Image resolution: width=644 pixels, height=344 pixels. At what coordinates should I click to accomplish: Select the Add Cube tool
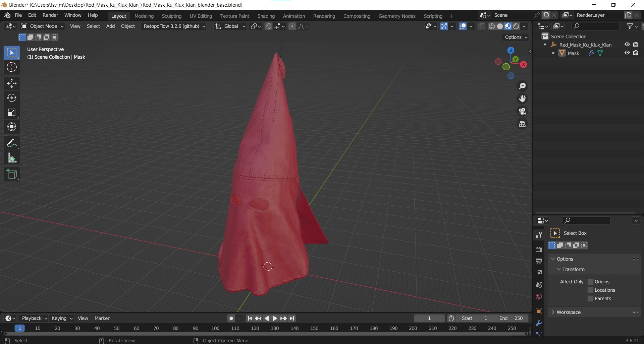[12, 174]
